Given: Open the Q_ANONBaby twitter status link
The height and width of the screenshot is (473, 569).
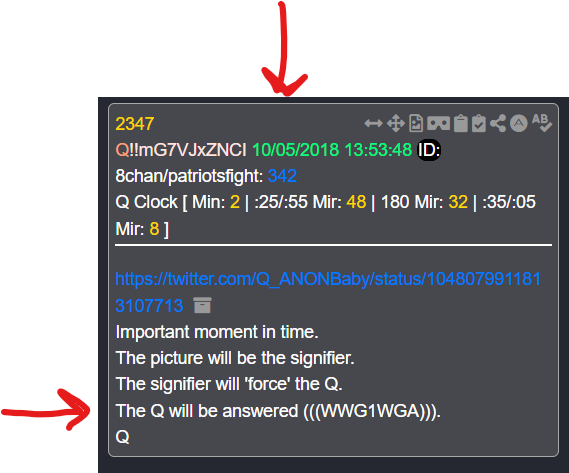Looking at the screenshot, I should 328,279.
